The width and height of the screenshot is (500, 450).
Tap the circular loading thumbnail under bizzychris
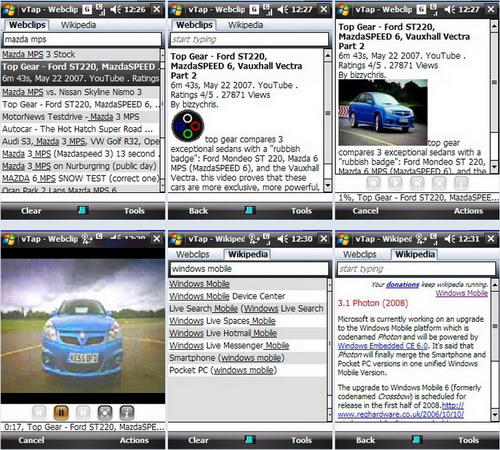[x=188, y=126]
